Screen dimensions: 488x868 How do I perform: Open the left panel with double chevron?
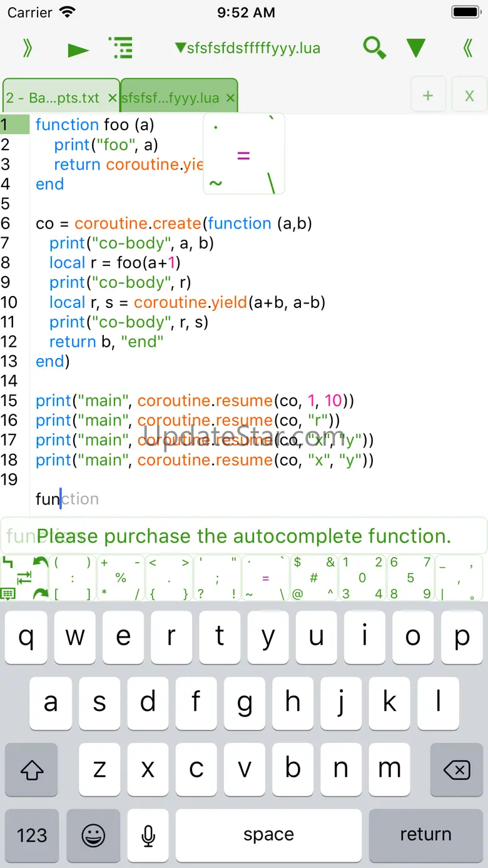point(28,48)
